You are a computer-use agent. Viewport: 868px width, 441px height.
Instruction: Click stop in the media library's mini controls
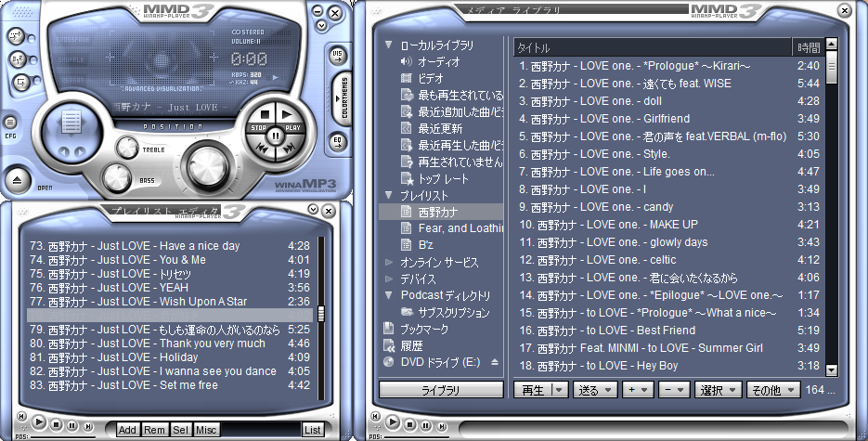(x=409, y=425)
